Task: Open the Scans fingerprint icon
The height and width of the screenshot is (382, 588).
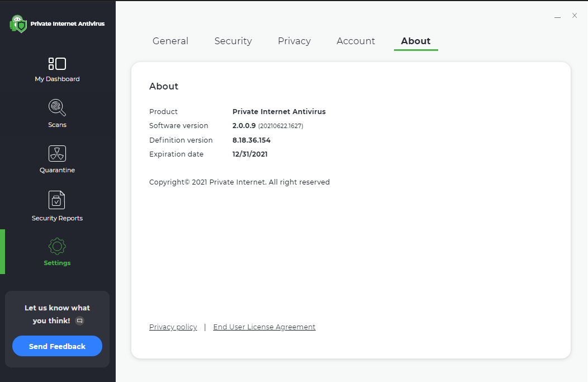Action: 57,107
